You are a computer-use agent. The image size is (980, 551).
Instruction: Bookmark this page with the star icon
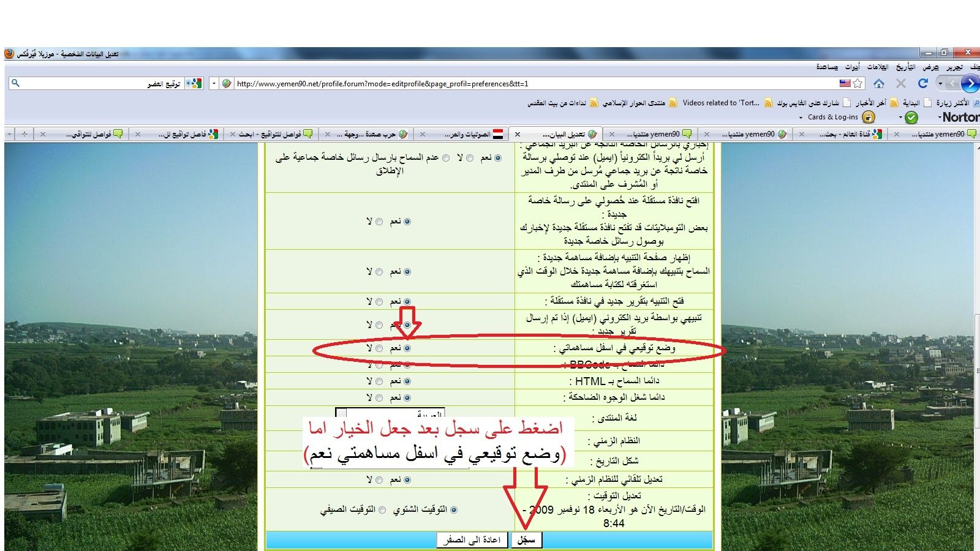pyautogui.click(x=858, y=83)
